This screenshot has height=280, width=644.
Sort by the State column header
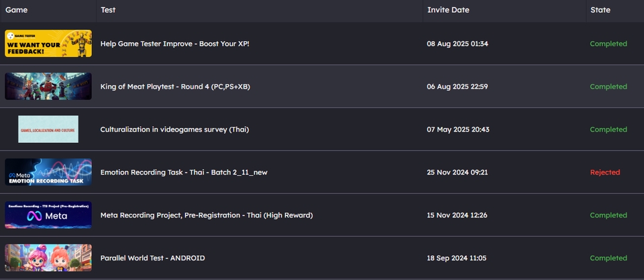click(600, 10)
